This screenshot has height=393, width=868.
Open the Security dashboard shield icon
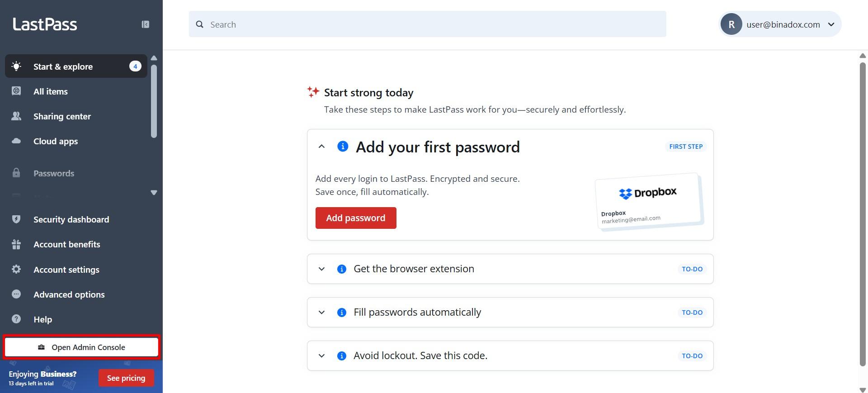(16, 219)
